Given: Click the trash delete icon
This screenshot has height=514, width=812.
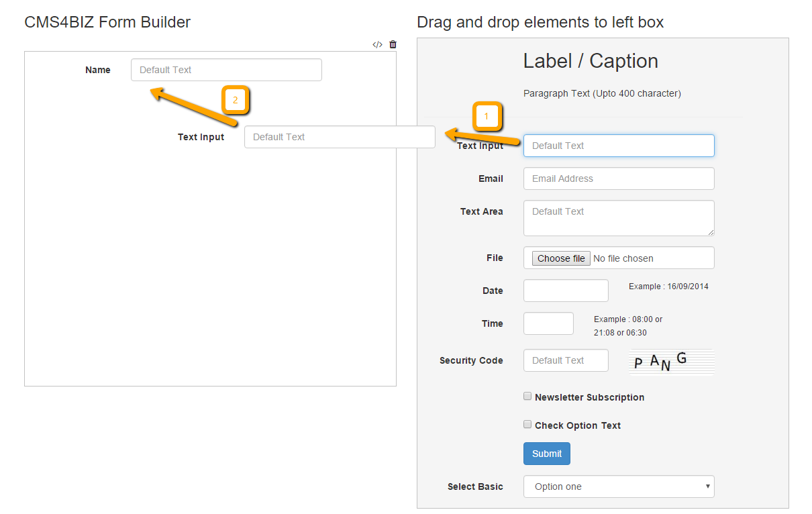Looking at the screenshot, I should 393,44.
